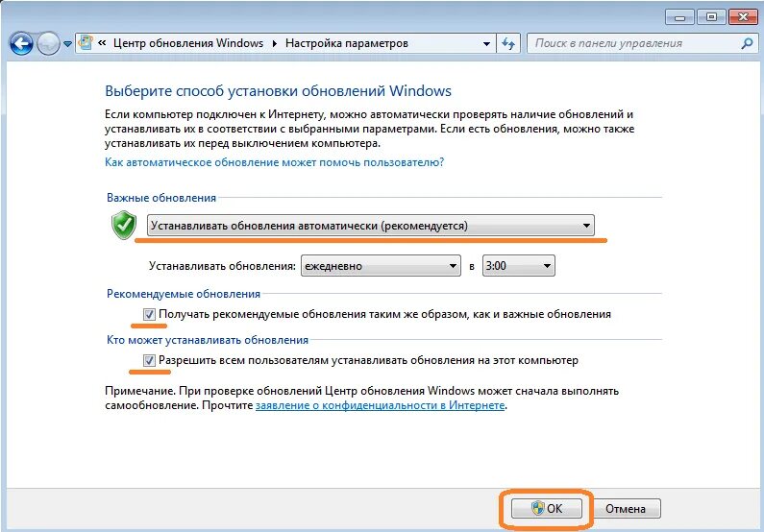
Task: Close the window with red X
Action: pos(743,17)
